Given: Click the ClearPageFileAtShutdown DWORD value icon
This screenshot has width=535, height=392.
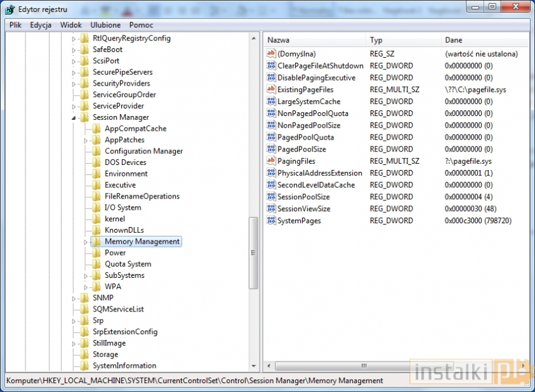Looking at the screenshot, I should click(271, 66).
